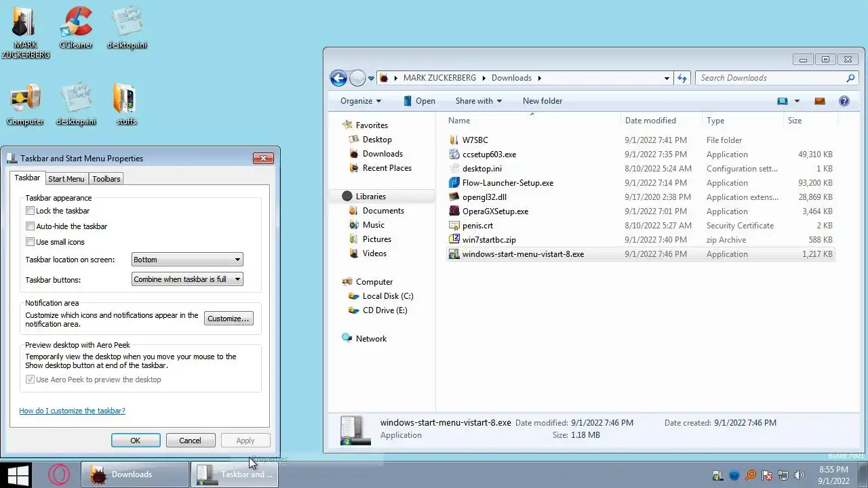Click the orange magnifier tray icon
Viewport: 868px width, 488px height.
[751, 476]
